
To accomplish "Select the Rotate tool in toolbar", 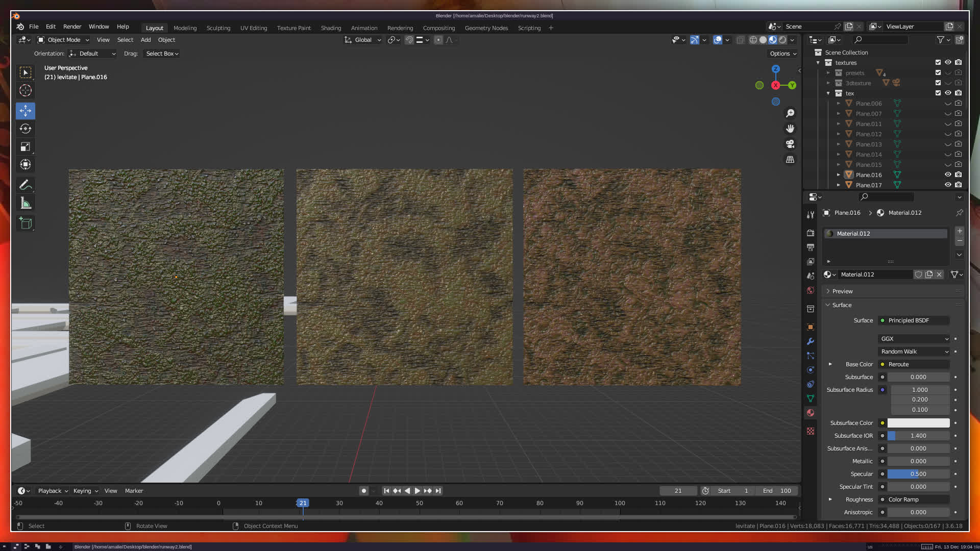I will tap(26, 129).
